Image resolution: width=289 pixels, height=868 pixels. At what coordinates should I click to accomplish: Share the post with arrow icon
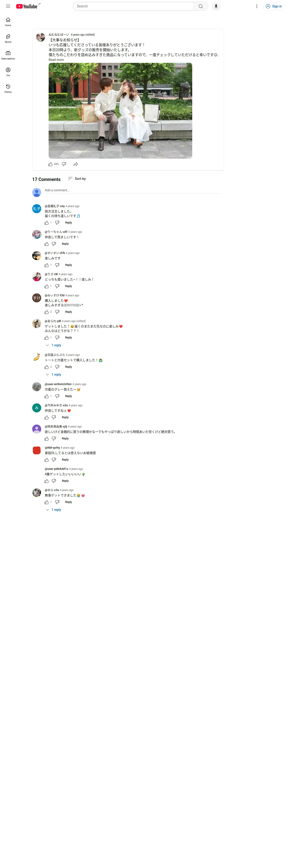pyautogui.click(x=76, y=164)
